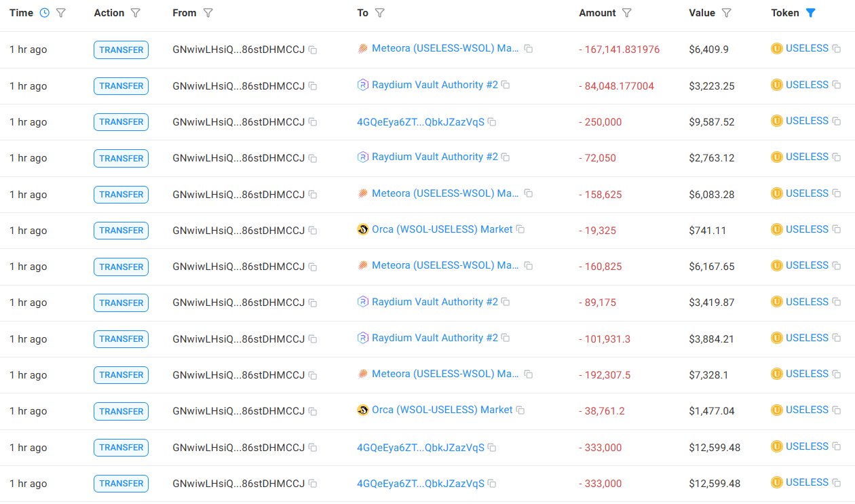Click TRANSFER badge in the -167,141.831976 row
Image resolution: width=855 pixels, height=504 pixels.
tap(121, 50)
